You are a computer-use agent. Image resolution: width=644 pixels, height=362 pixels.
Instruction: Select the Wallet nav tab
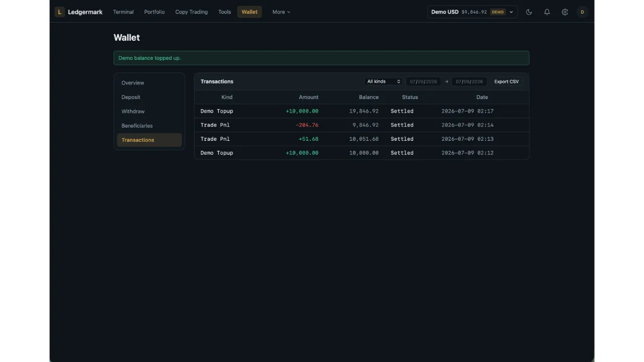(x=250, y=12)
